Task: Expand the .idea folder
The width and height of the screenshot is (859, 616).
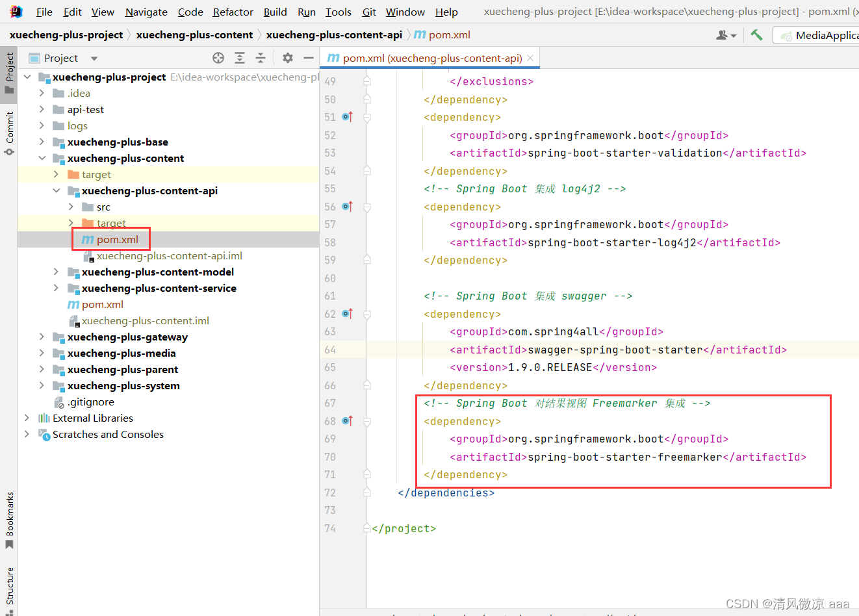Action: [x=42, y=93]
